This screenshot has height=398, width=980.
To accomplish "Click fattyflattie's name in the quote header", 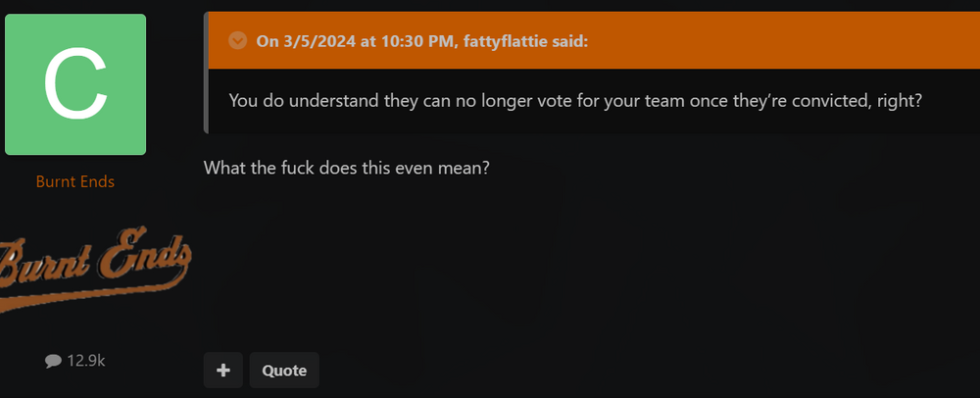I will [x=508, y=40].
